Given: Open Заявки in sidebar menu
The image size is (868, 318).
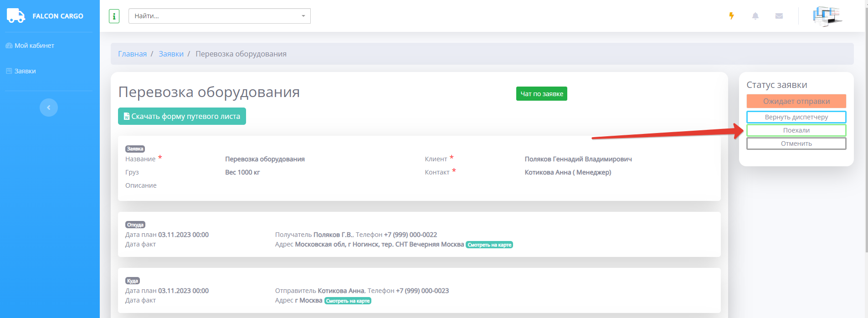Looking at the screenshot, I should (x=25, y=71).
